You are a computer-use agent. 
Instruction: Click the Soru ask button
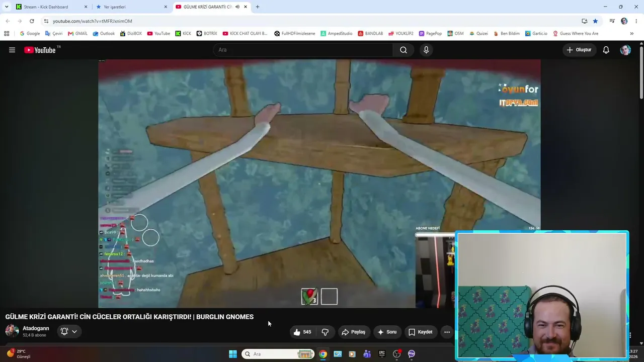[387, 332]
